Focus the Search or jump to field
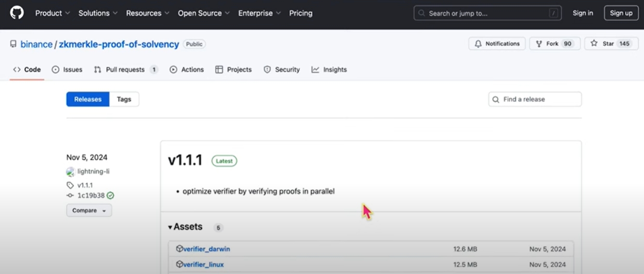The image size is (644, 274). pos(489,13)
